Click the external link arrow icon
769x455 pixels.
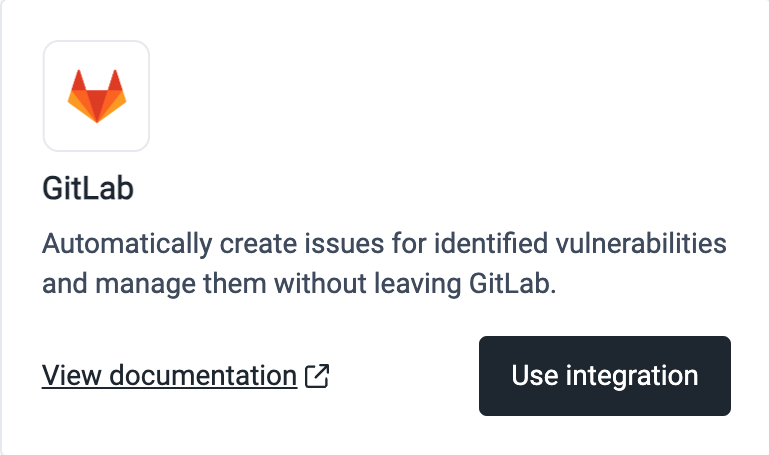click(x=317, y=376)
